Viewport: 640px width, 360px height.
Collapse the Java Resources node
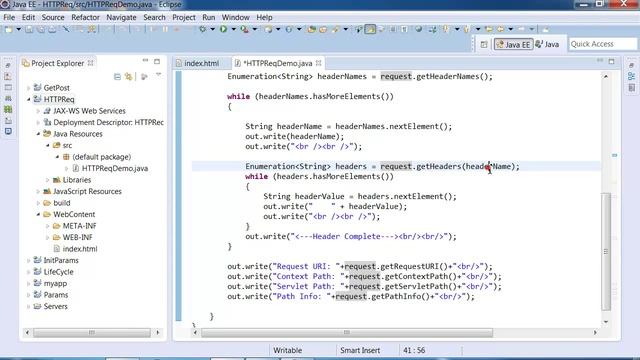tap(38, 134)
